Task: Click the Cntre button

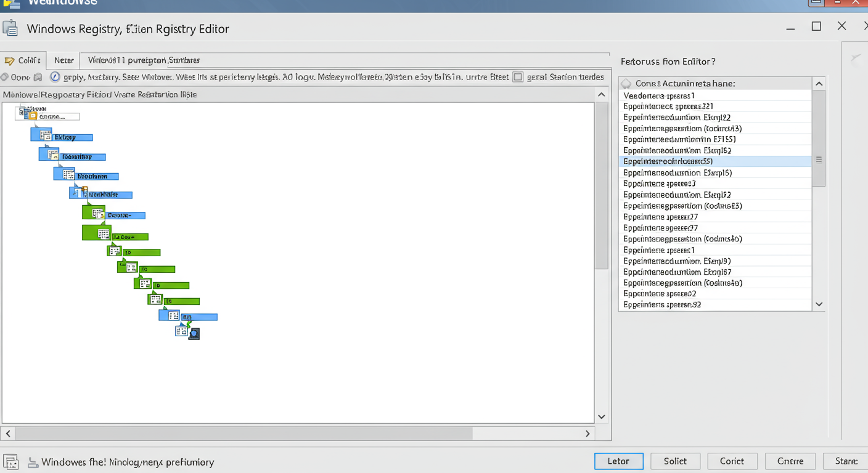Action: pyautogui.click(x=790, y=461)
